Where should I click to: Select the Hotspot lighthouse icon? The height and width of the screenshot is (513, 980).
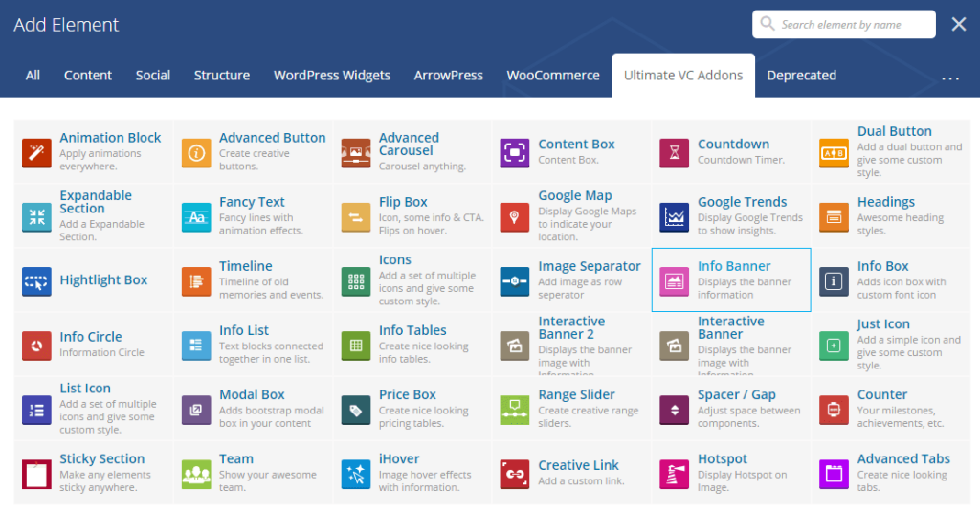[675, 475]
